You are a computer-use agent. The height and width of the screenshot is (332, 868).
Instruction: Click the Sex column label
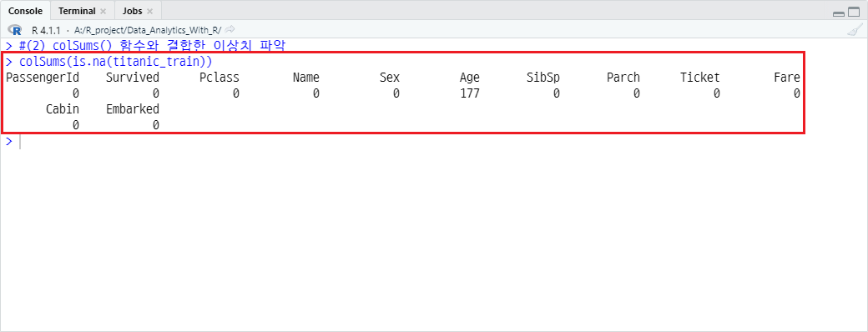[x=390, y=78]
